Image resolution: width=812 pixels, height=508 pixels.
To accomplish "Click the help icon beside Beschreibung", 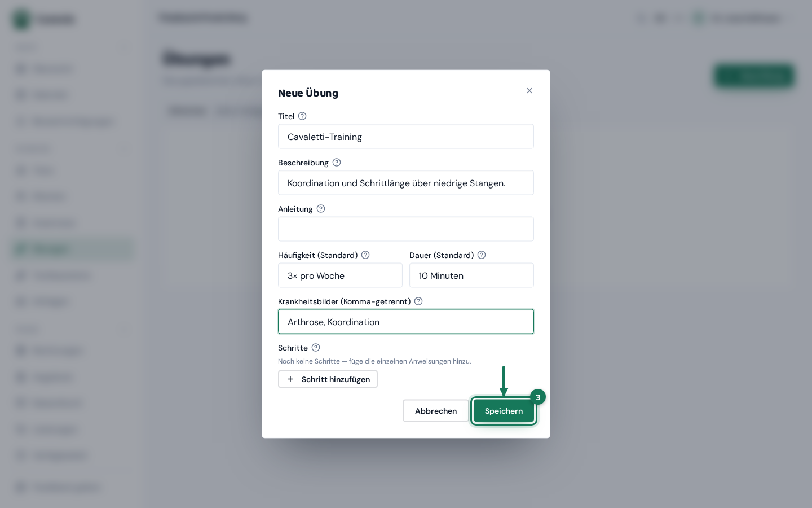I will (337, 163).
